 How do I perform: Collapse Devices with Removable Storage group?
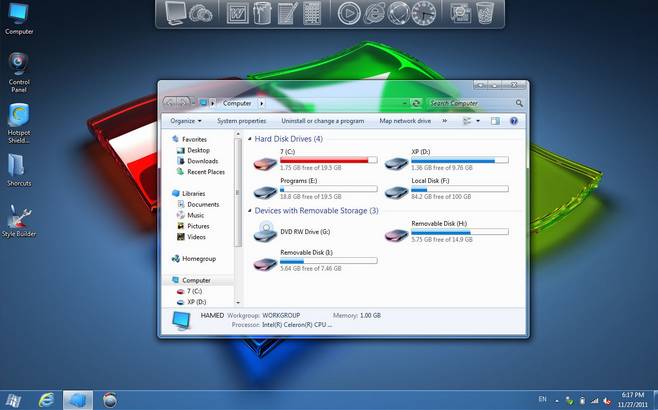click(250, 211)
